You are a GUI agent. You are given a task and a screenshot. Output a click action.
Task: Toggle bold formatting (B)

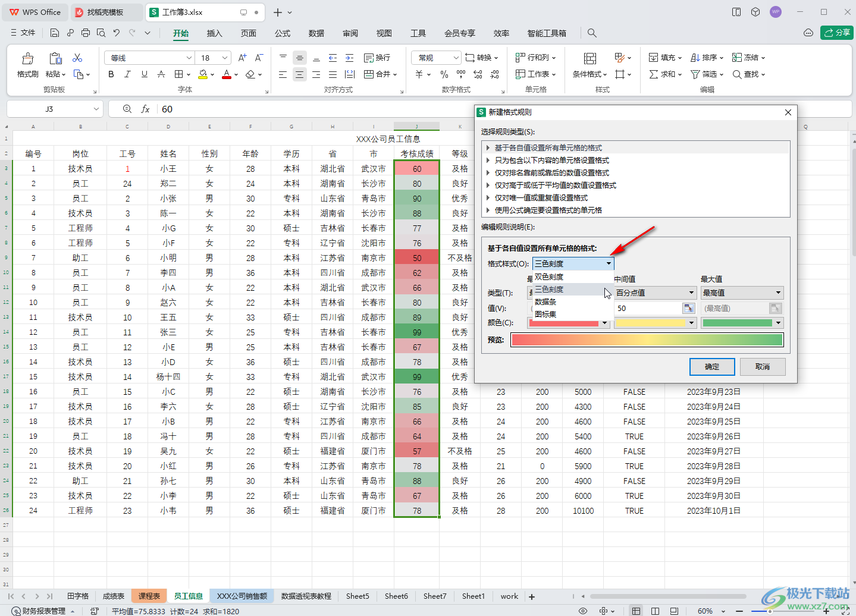coord(111,74)
